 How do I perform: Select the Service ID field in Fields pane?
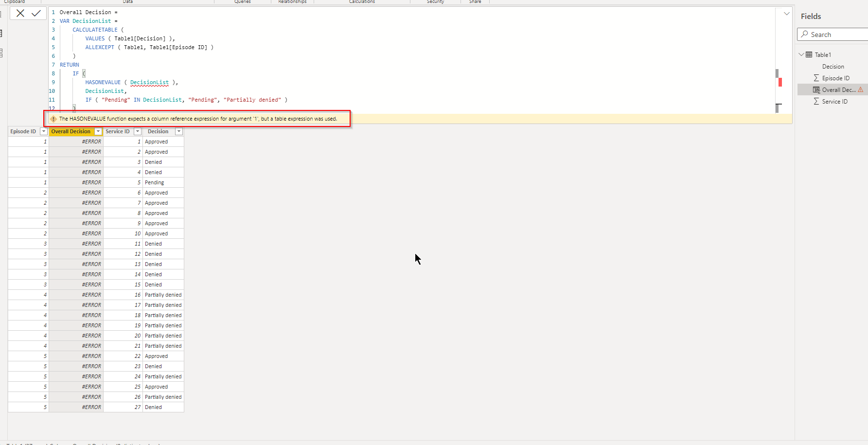tap(834, 102)
